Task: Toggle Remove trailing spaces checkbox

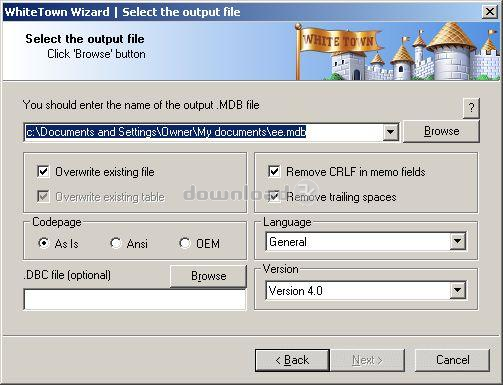Action: pyautogui.click(x=274, y=197)
